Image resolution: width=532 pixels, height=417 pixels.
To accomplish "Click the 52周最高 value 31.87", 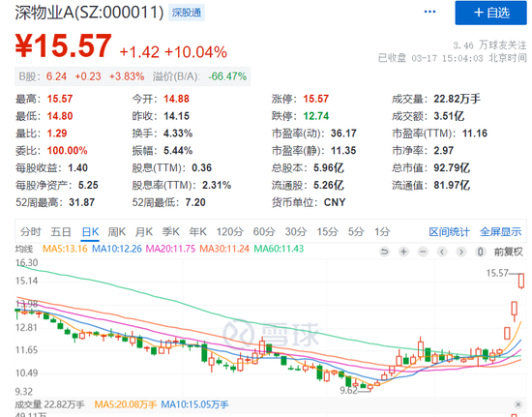I will (x=82, y=202).
